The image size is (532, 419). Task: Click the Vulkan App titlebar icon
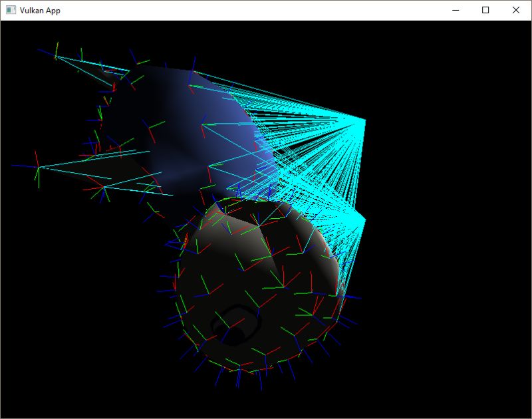pyautogui.click(x=11, y=11)
